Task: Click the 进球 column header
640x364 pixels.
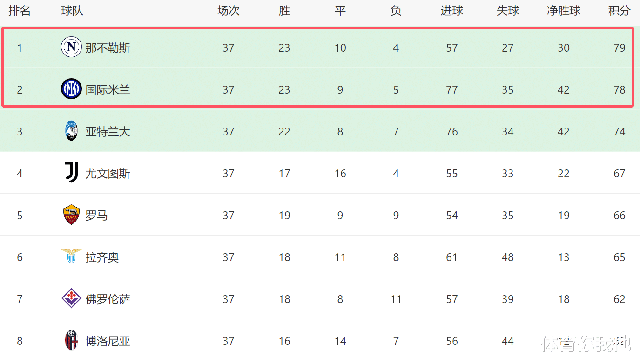Action: pyautogui.click(x=451, y=11)
